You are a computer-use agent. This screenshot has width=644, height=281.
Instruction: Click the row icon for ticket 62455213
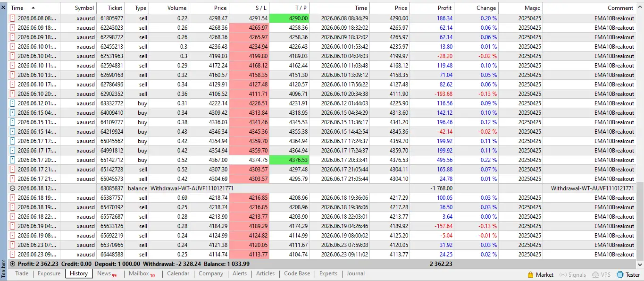(x=13, y=47)
